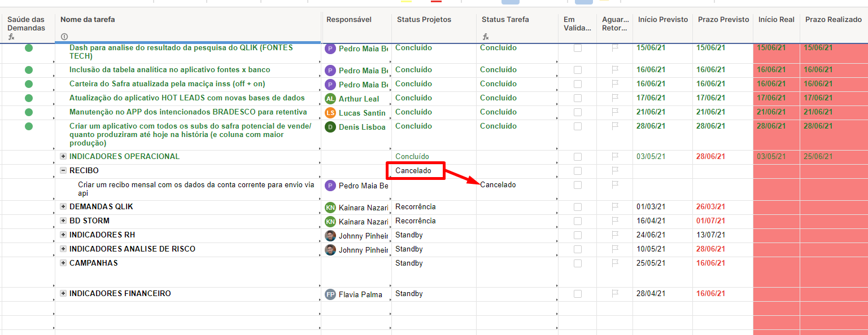868x335 pixels.
Task: Click date 28/04/21 in INDICADORES FINANCEIRO row
Action: point(651,294)
